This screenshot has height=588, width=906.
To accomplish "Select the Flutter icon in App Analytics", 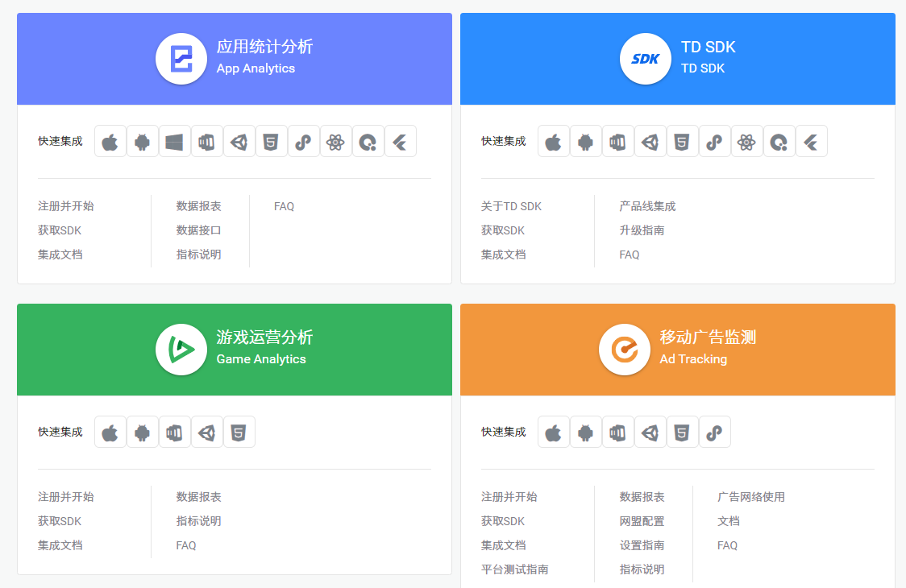I will coord(401,142).
